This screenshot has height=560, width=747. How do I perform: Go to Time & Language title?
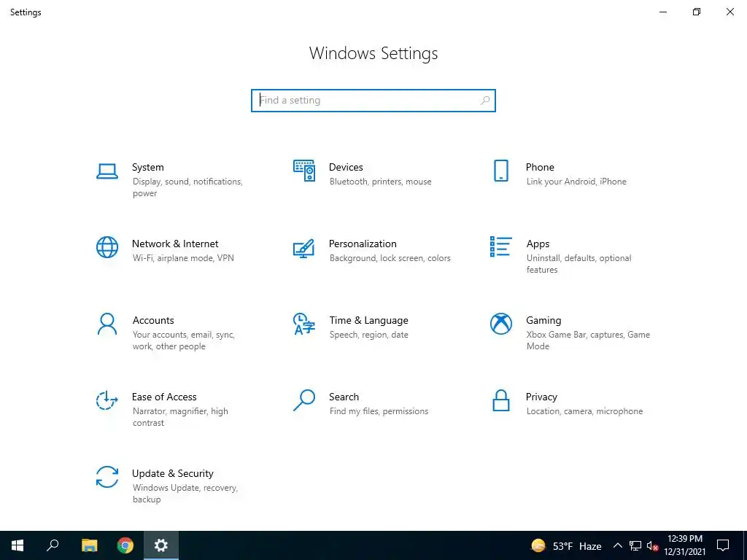pyautogui.click(x=368, y=321)
